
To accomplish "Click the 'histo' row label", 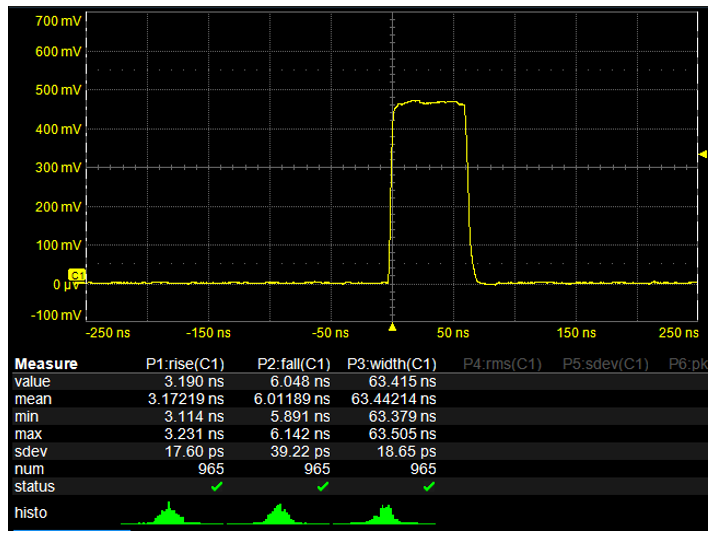I will [31, 513].
